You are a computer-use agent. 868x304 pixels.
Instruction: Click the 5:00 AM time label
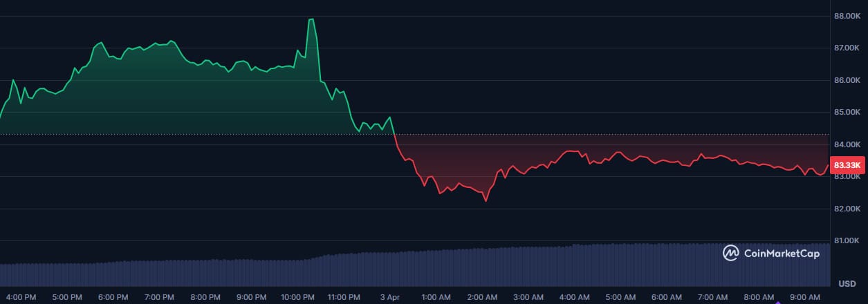pos(621,297)
